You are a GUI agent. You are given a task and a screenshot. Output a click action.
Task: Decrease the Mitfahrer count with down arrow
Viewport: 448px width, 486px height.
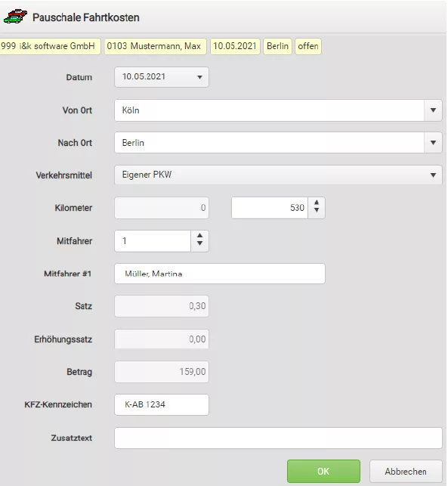click(200, 244)
